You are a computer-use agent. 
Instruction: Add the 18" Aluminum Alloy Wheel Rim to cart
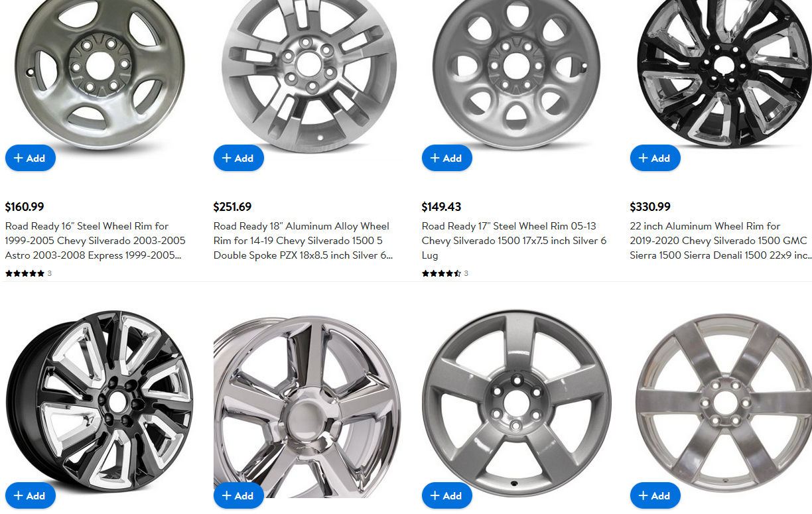click(x=238, y=158)
